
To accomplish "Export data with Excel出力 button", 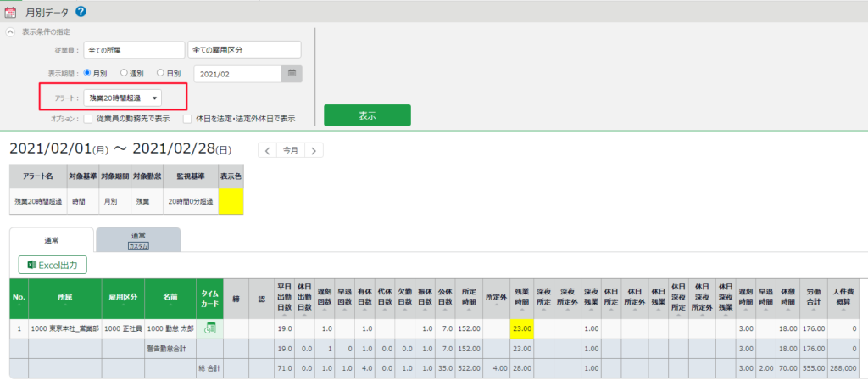I will (x=53, y=266).
